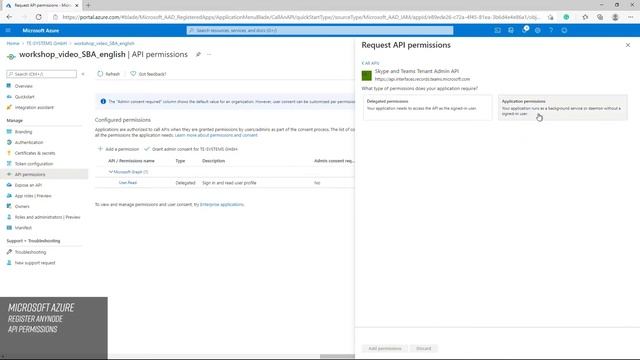Collapse the sidebar menu chevron

(83, 74)
